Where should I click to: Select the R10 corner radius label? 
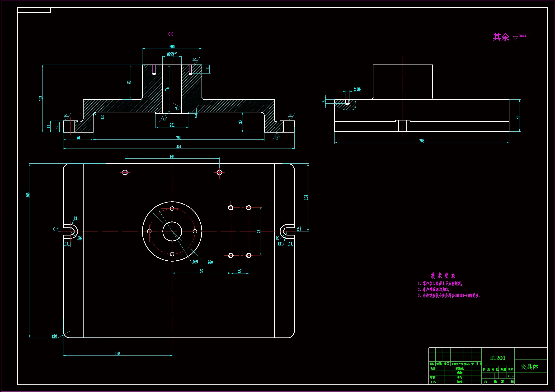click(x=54, y=336)
